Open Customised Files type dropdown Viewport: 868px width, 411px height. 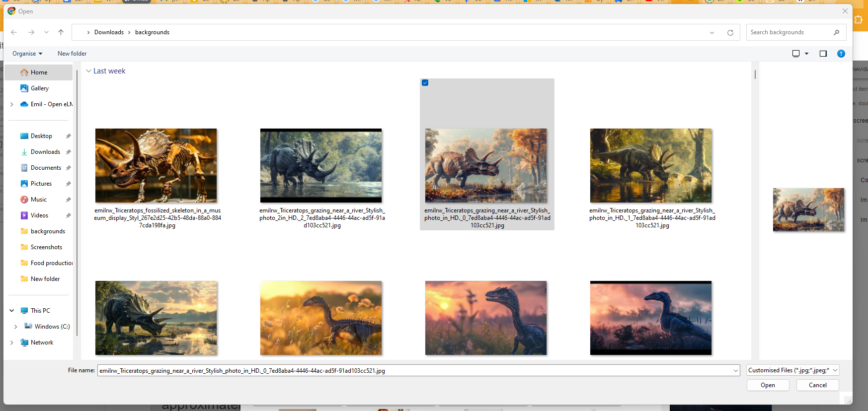click(793, 370)
